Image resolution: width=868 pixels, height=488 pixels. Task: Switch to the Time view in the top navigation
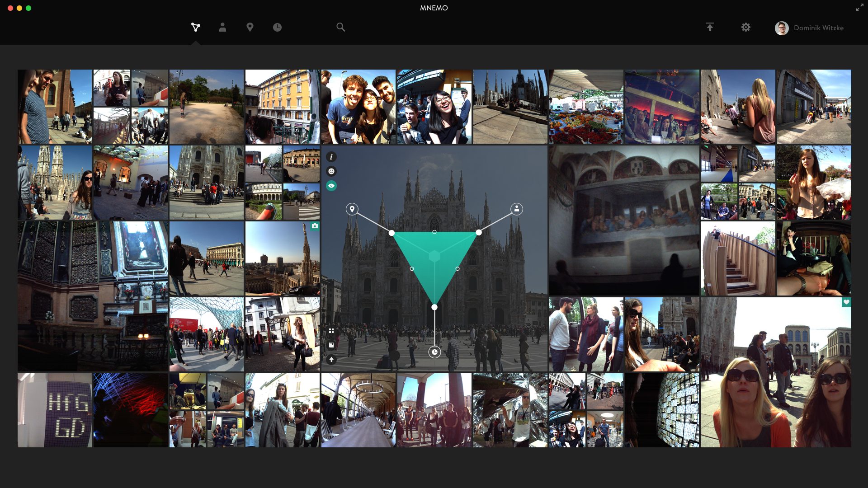tap(277, 28)
